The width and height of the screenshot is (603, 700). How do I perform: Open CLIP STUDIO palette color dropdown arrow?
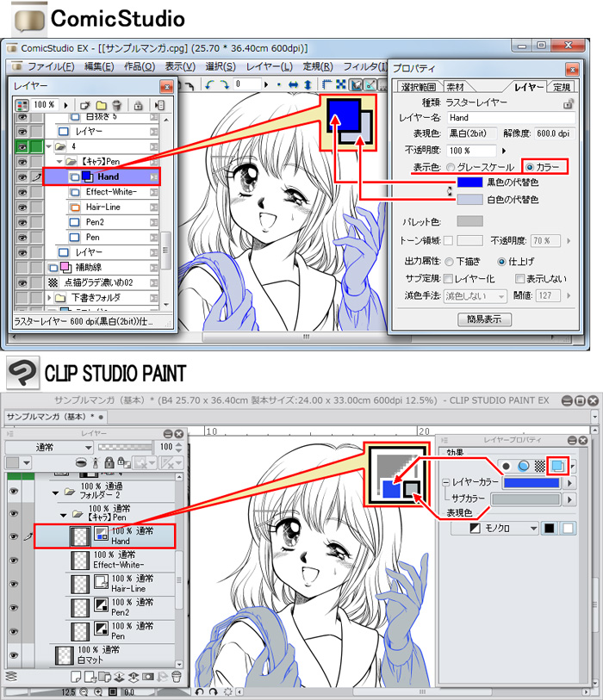27,462
